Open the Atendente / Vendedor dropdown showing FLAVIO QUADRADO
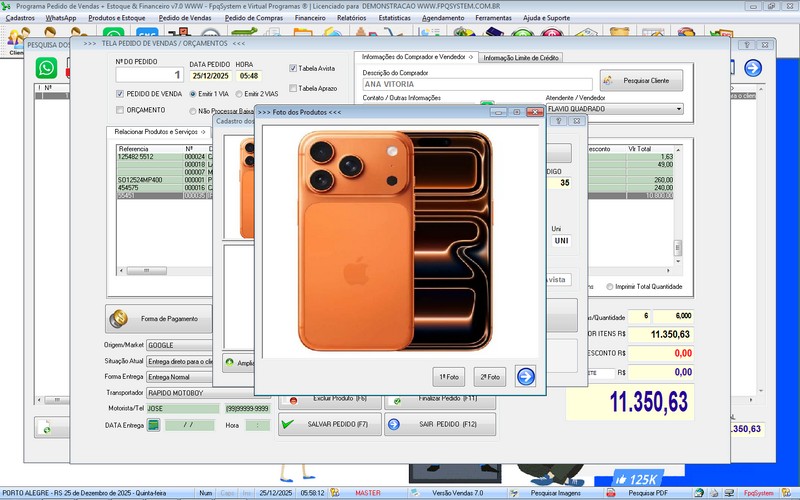The image size is (800, 500). (x=615, y=109)
